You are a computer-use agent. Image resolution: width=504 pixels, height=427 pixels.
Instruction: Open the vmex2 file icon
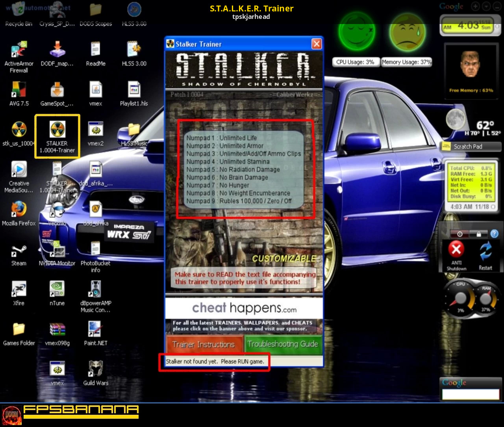click(96, 134)
